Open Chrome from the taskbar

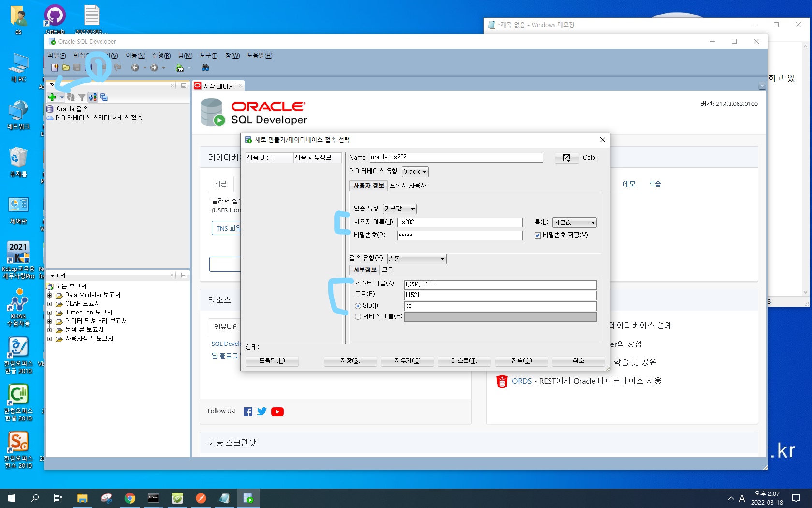coord(130,498)
